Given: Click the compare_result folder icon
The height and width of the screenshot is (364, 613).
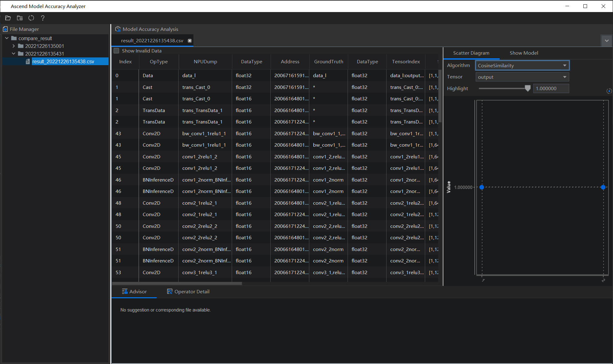Looking at the screenshot, I should [14, 38].
